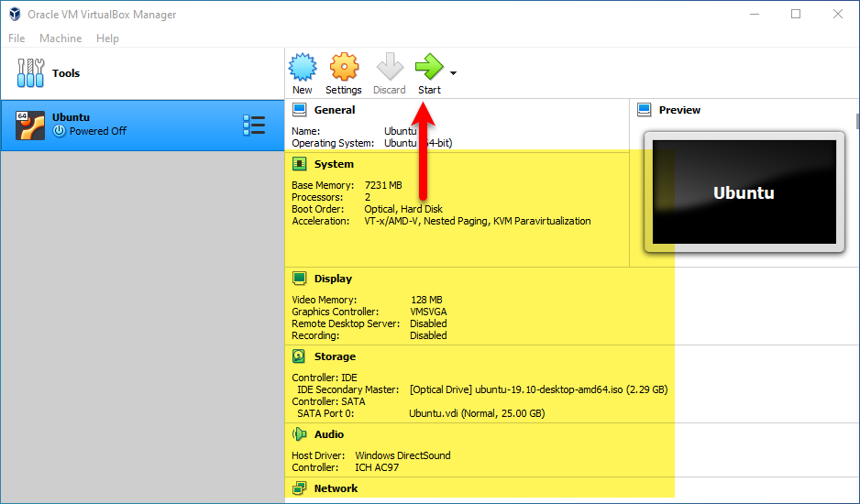This screenshot has height=504, width=860.
Task: Click the Video Memory value 128 MB
Action: 426,300
